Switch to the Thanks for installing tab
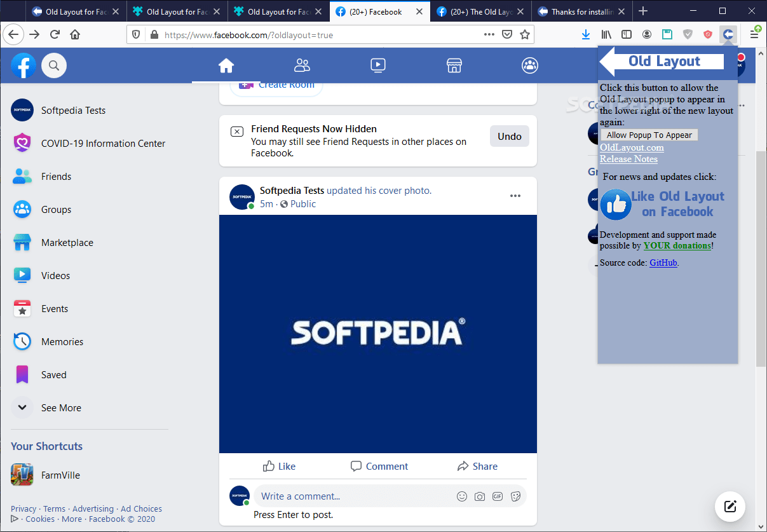 [578, 10]
